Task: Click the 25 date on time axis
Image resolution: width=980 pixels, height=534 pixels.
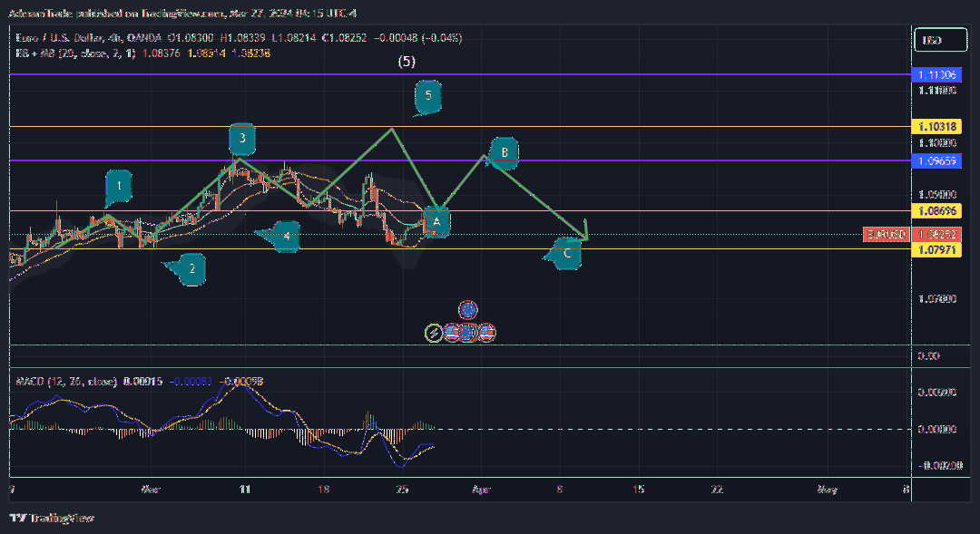Action: 403,490
